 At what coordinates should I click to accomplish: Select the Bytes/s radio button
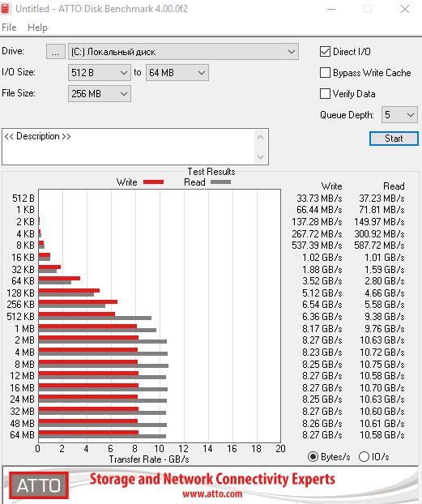[313, 457]
